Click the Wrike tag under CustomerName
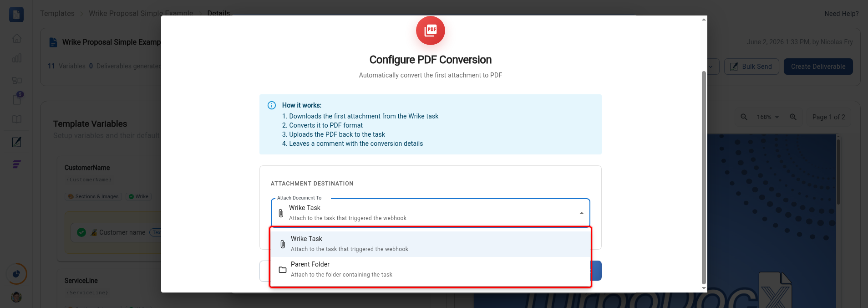 pos(138,196)
